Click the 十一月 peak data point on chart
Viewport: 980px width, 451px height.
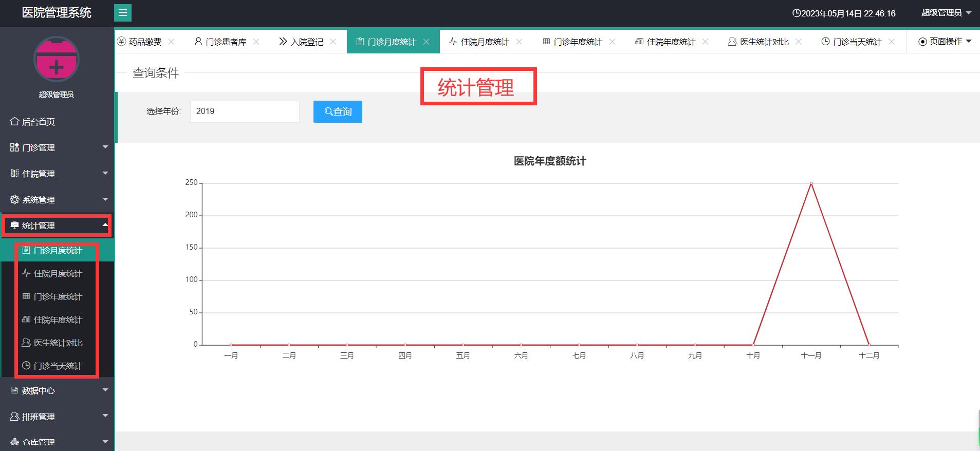[811, 183]
